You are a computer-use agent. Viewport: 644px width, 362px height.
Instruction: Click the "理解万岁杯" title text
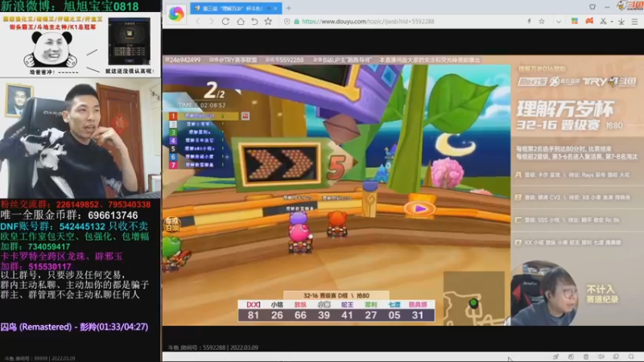point(565,109)
